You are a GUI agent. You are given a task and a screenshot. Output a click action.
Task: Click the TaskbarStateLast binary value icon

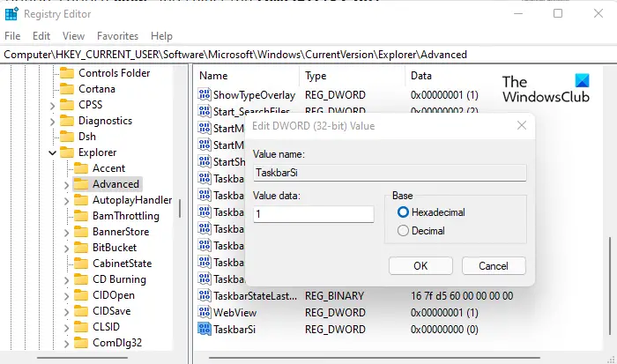click(204, 295)
